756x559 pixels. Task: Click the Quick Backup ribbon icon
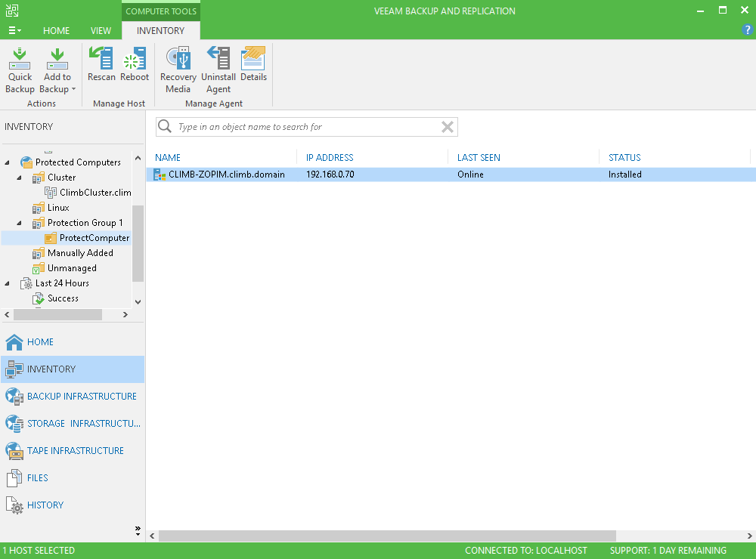[x=20, y=58]
